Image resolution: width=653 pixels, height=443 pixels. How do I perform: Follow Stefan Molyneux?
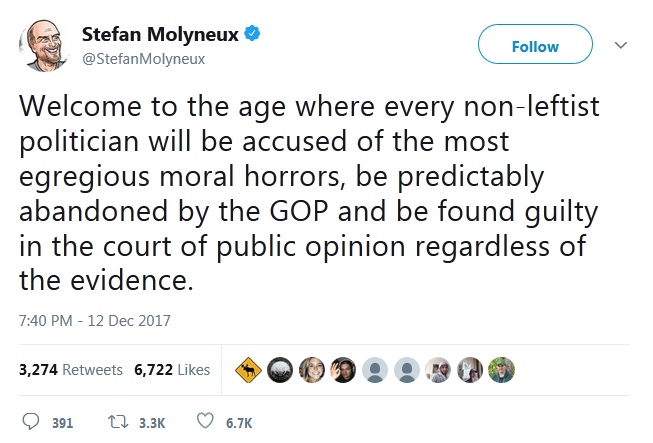(535, 46)
